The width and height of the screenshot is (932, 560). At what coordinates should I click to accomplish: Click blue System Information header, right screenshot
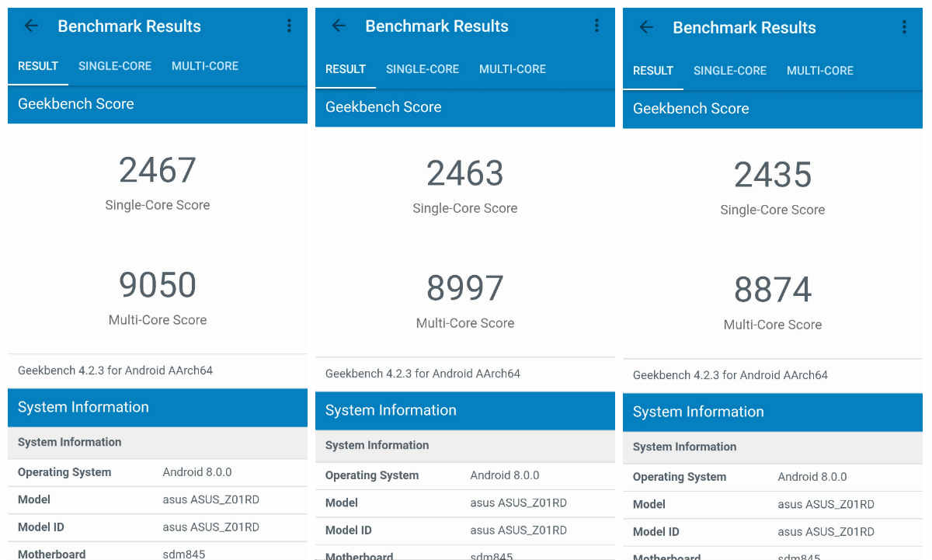point(773,412)
